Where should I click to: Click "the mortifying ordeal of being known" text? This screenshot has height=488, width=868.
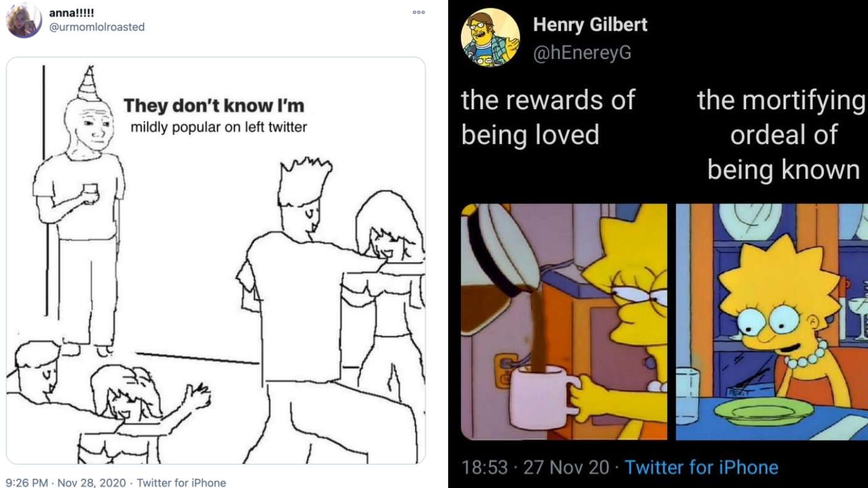pyautogui.click(x=783, y=135)
